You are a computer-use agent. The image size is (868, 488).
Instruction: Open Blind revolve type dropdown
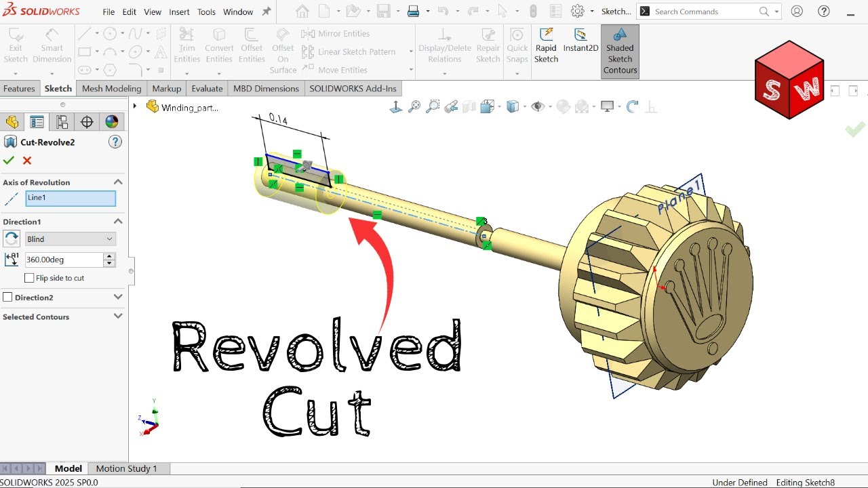[71, 239]
